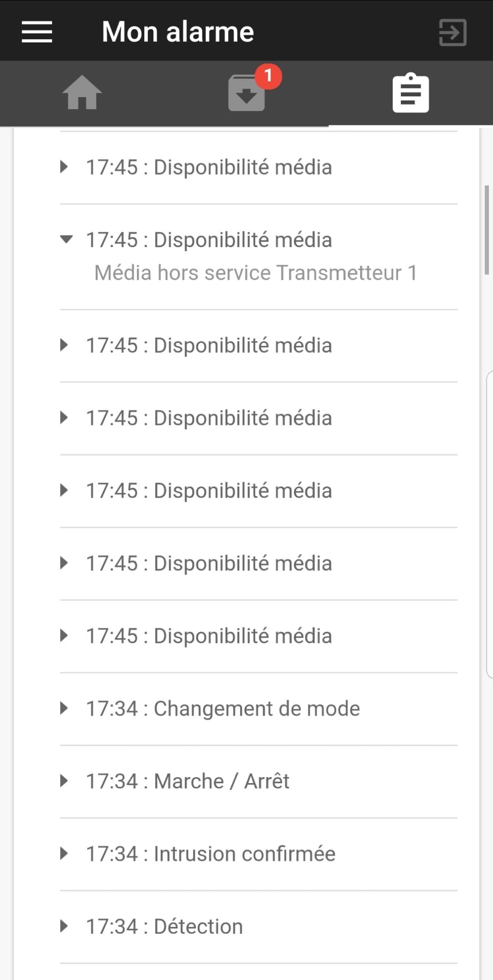
Task: Select the Média hors service Transmetteur 1 detail
Action: [255, 273]
